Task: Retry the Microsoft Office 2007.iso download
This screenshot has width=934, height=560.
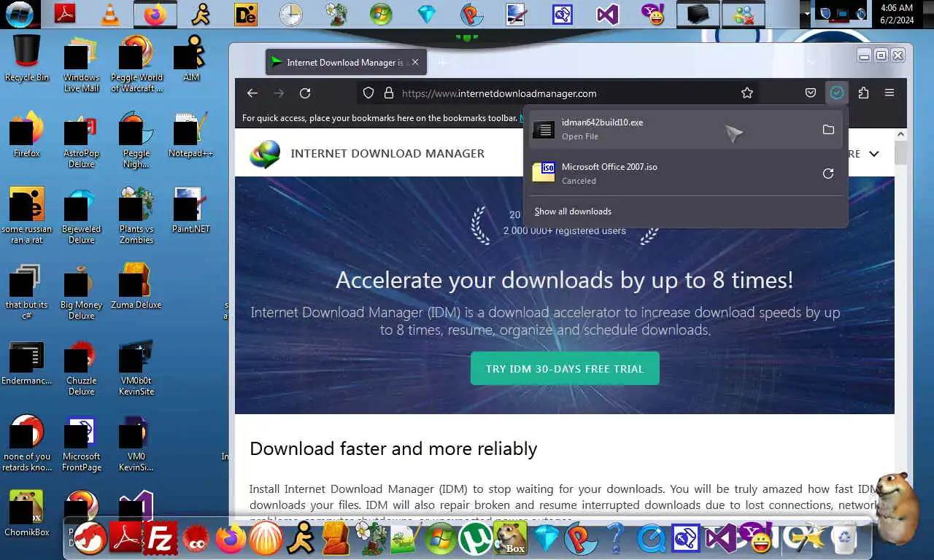Action: coord(828,174)
